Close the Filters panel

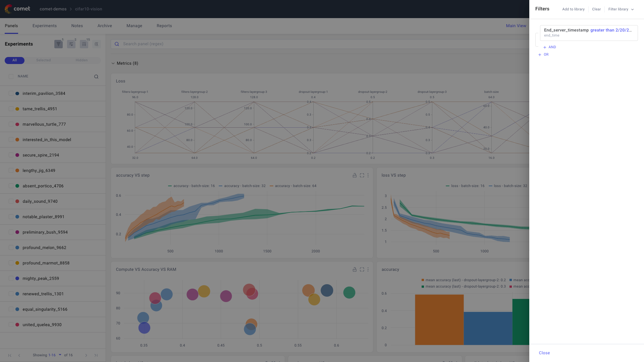[x=544, y=353]
